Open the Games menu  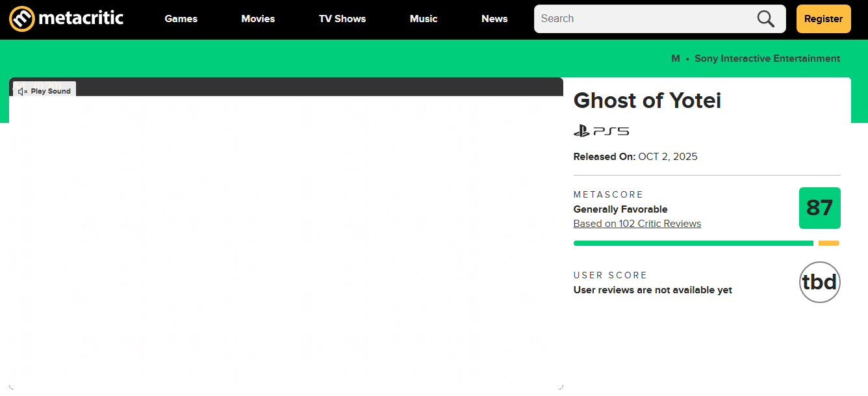click(181, 19)
